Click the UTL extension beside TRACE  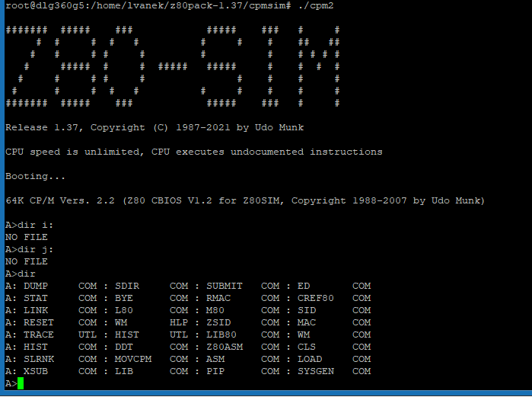click(x=88, y=335)
